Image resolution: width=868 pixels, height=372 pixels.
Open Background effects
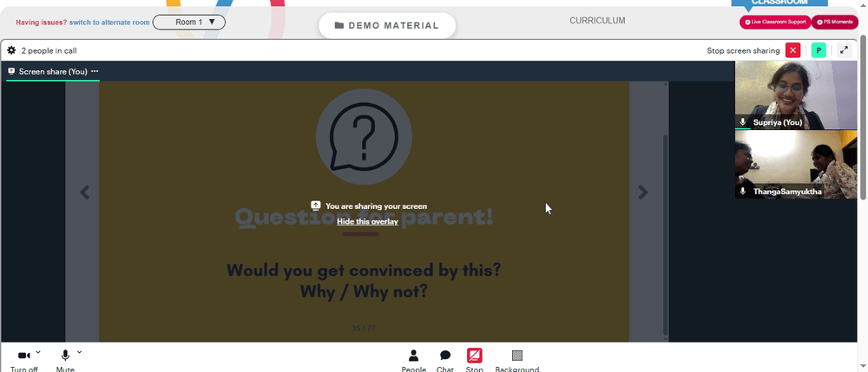tap(517, 361)
